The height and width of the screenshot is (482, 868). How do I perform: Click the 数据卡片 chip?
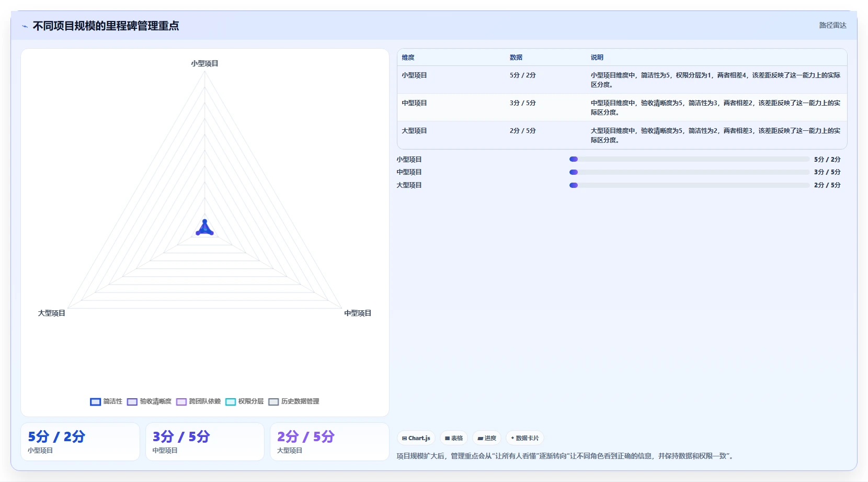click(x=525, y=438)
